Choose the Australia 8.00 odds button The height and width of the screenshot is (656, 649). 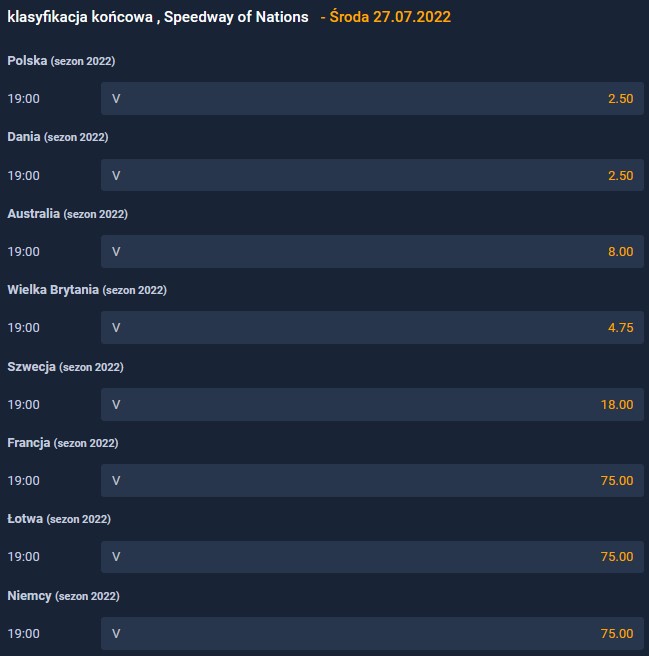tap(372, 251)
